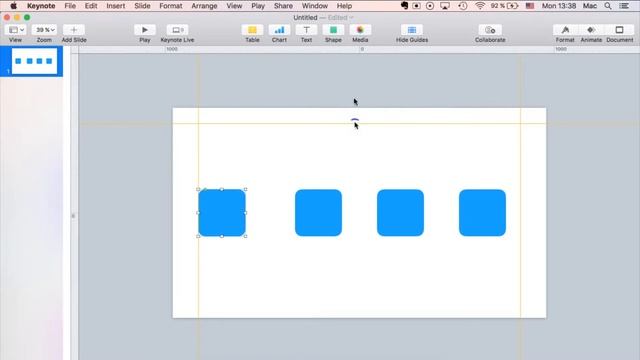This screenshot has width=640, height=360.
Task: Open the Help menu
Action: point(344,6)
